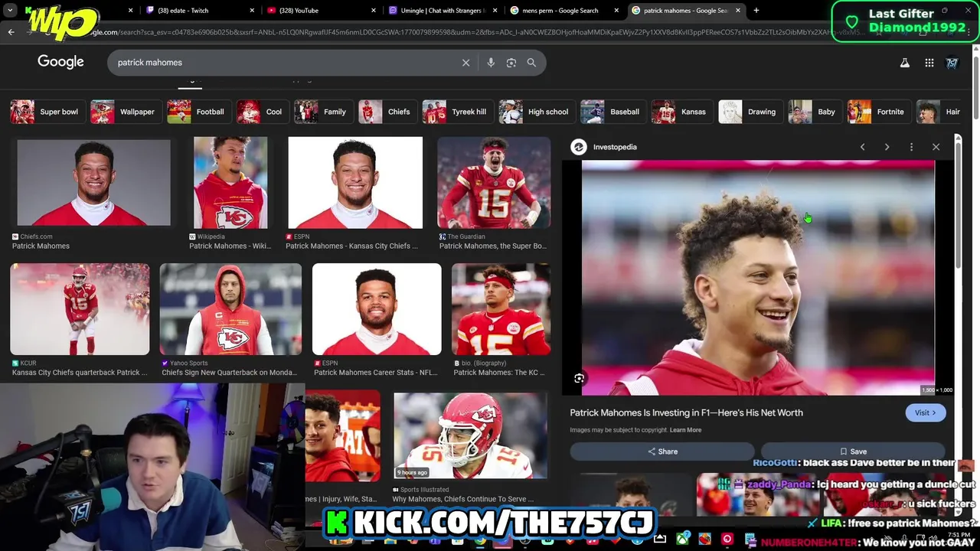
Task: Open the ESPN Career Stats thumbnail
Action: [x=377, y=309]
